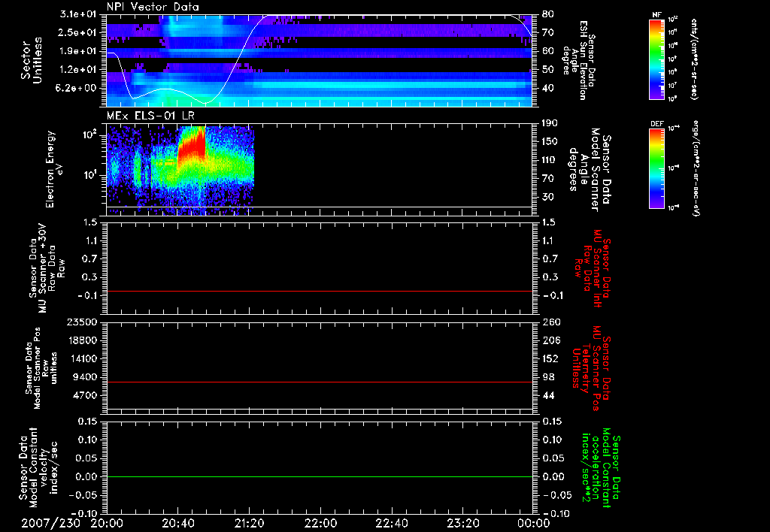Click the NF color scale bar
The height and width of the screenshot is (532, 770).
pos(657,59)
